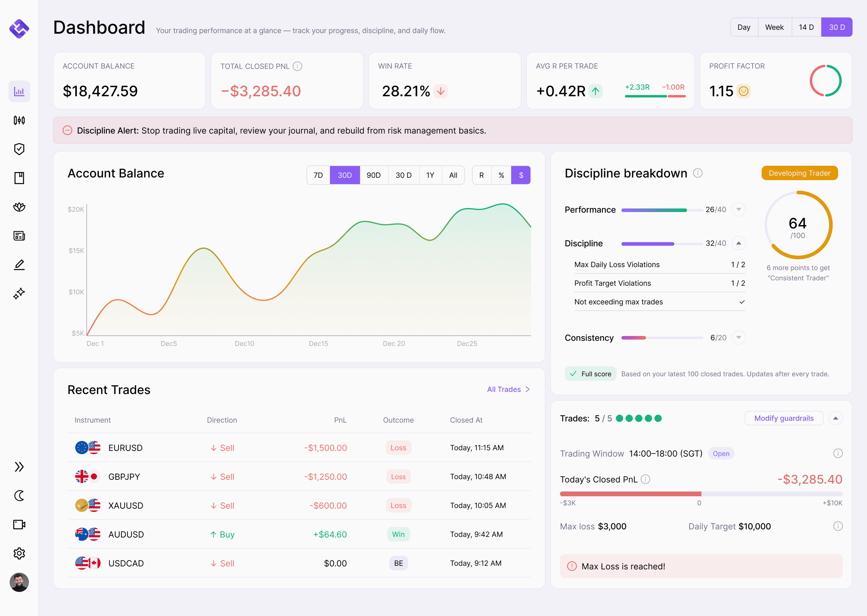
Task: Click the shield checkmark sidebar icon
Action: tap(19, 149)
